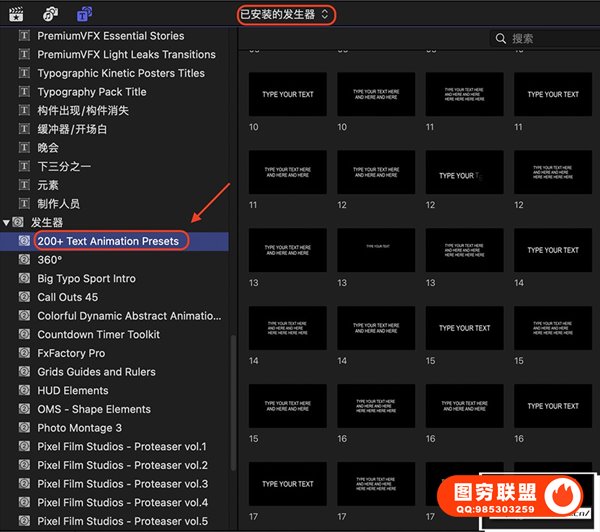This screenshot has width=600, height=532.
Task: Click the icon beside FxFactory Pro
Action: (x=24, y=353)
